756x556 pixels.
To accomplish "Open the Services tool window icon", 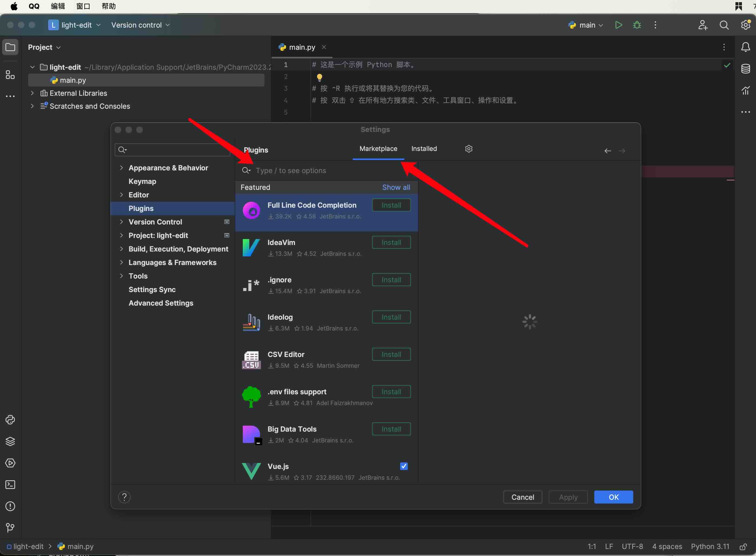I will [10, 463].
